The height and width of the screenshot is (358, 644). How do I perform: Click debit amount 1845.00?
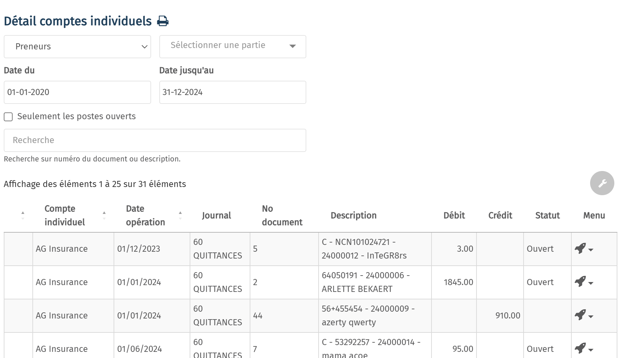click(x=458, y=282)
